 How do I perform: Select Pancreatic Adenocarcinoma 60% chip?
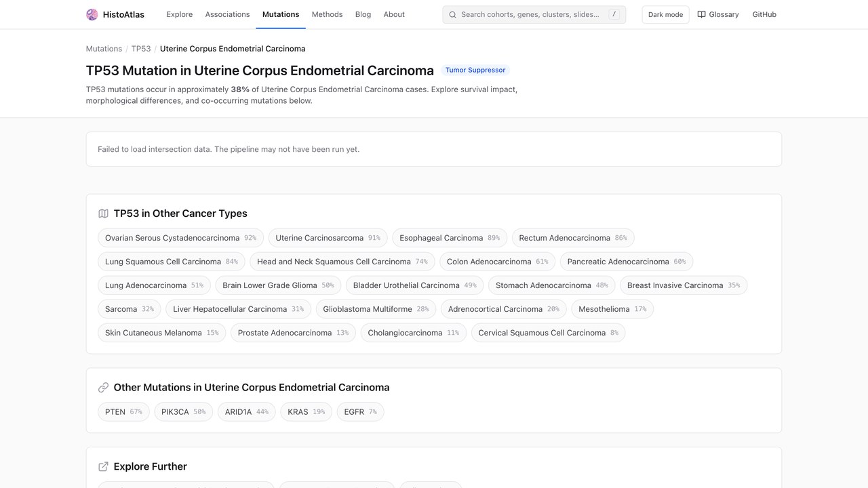pos(627,262)
